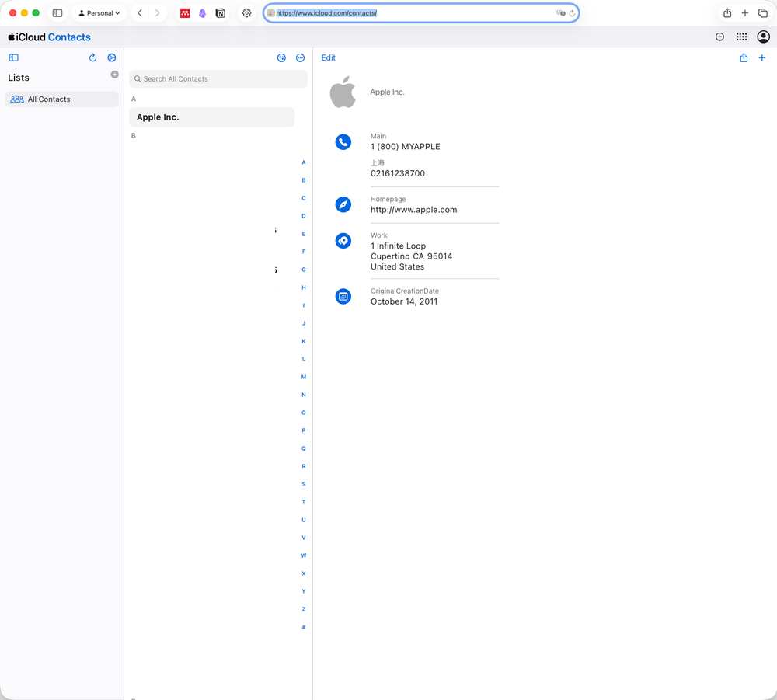Click the sort contacts icon above the search field

(x=281, y=58)
